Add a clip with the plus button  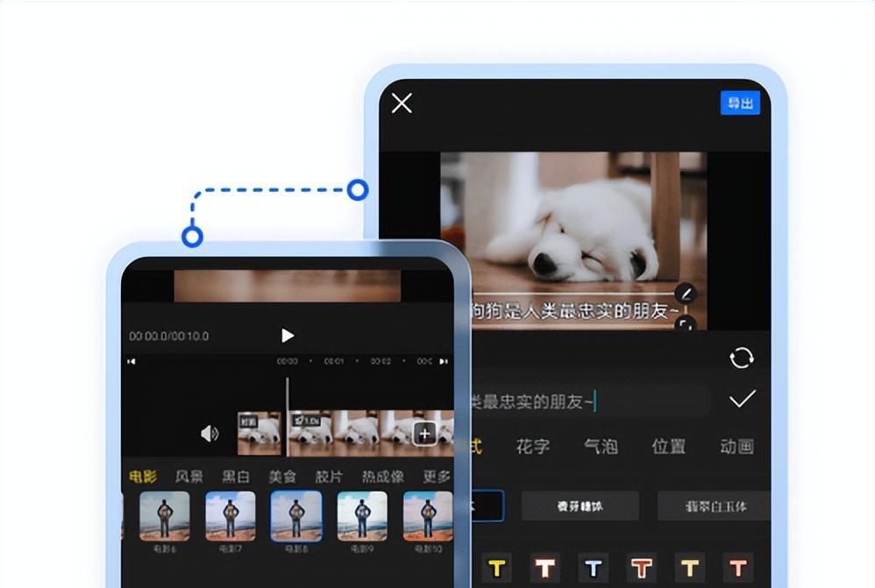(x=424, y=434)
